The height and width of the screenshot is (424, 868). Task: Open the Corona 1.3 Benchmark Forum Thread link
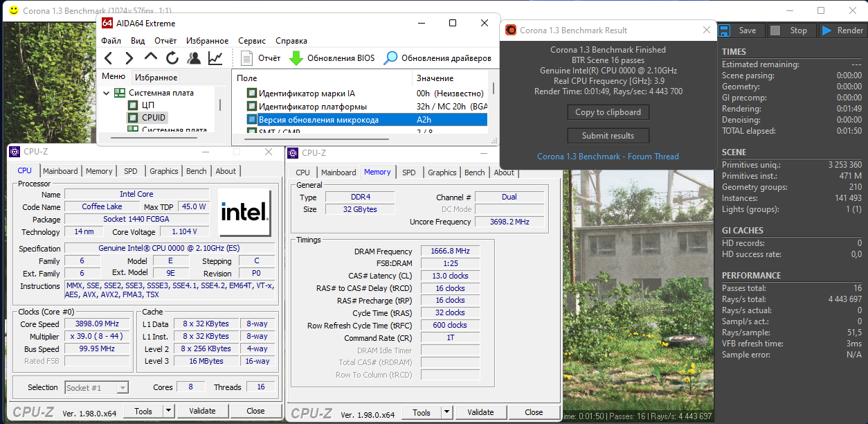pos(608,157)
